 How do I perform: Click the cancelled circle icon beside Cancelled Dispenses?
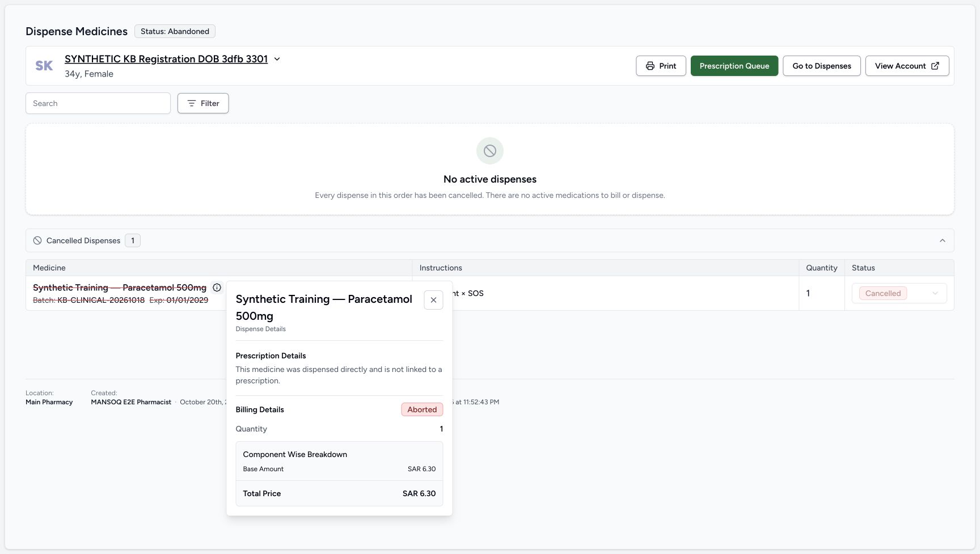coord(37,240)
